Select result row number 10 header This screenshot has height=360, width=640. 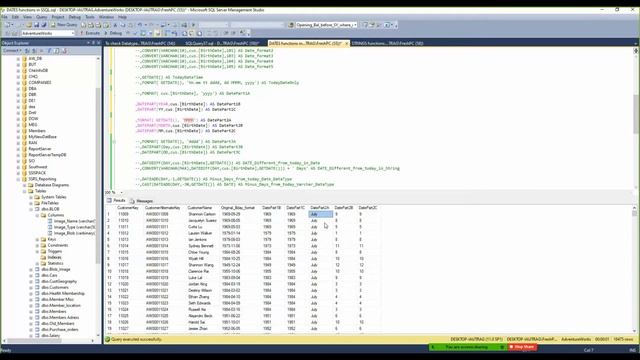[109, 271]
